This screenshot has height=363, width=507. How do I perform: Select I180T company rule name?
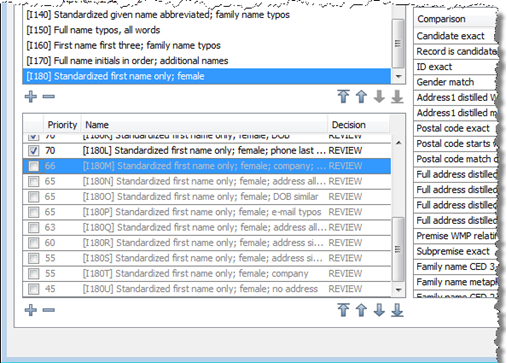click(195, 273)
